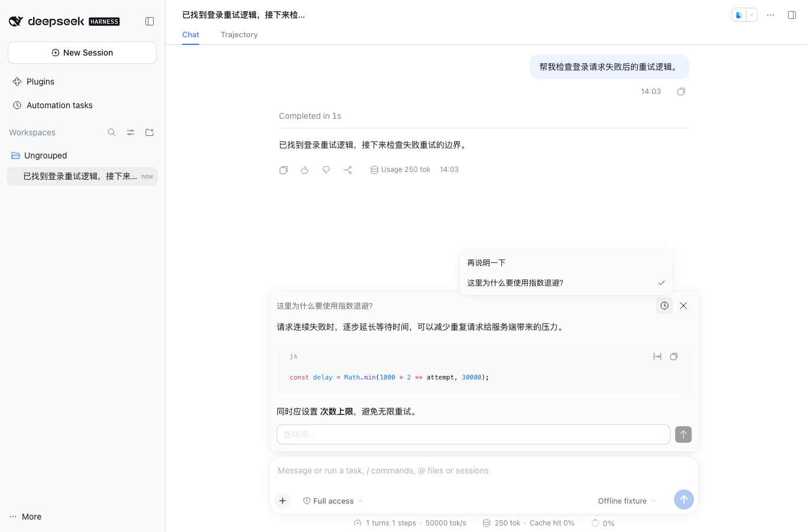The height and width of the screenshot is (532, 807).
Task: Click the Workspaces section label
Action: 32,132
